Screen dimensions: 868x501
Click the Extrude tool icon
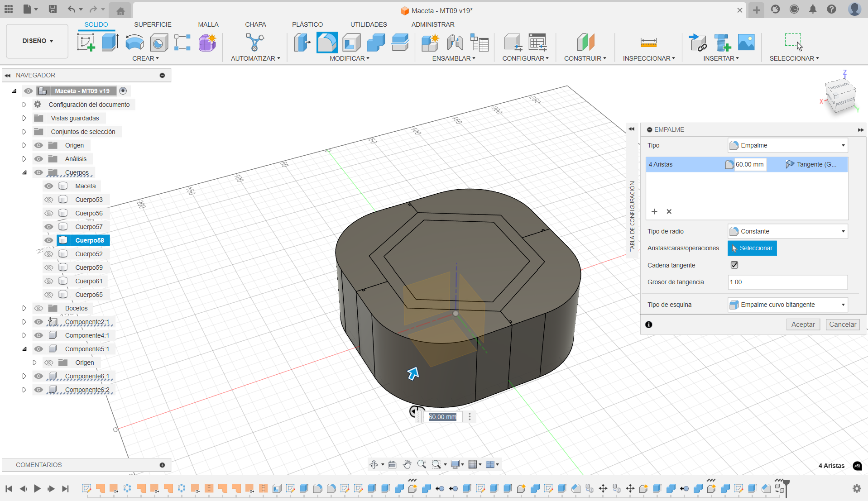(x=110, y=43)
